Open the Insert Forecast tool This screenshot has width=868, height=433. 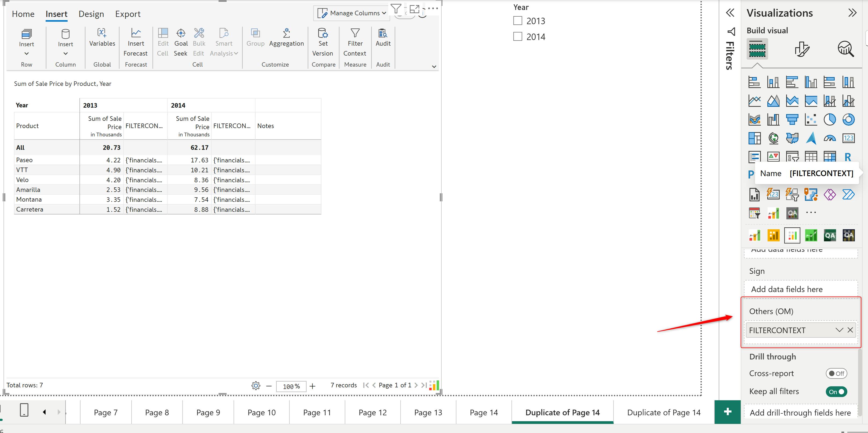(136, 33)
